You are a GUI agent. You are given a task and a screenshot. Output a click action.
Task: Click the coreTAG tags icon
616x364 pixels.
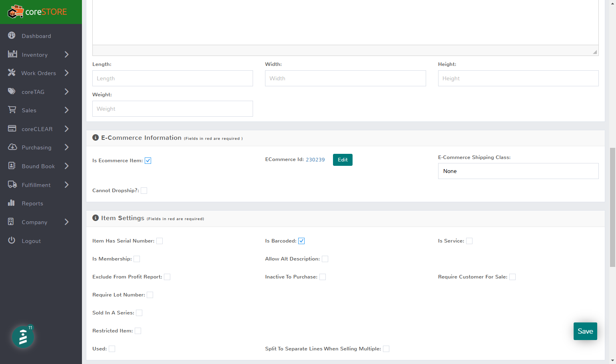click(12, 91)
